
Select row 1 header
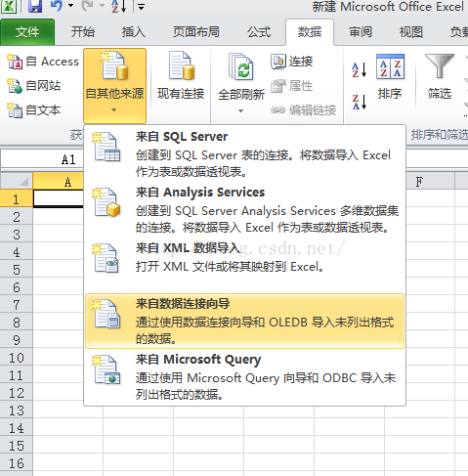17,198
